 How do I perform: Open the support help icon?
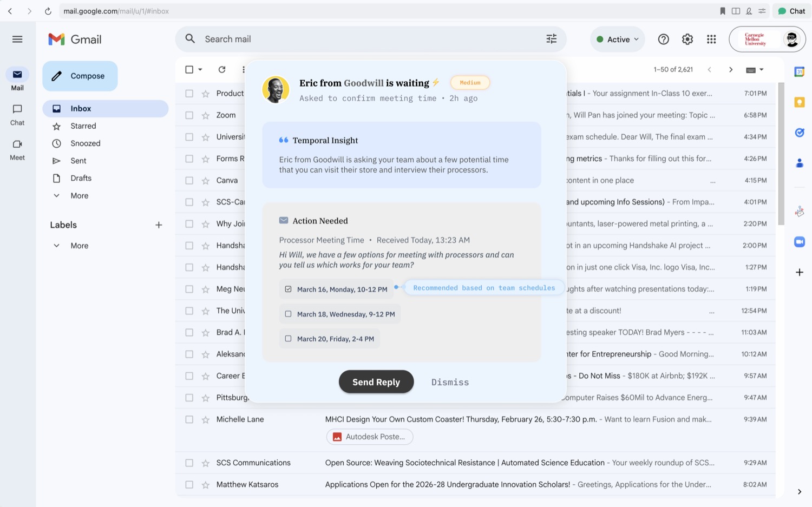(x=663, y=39)
